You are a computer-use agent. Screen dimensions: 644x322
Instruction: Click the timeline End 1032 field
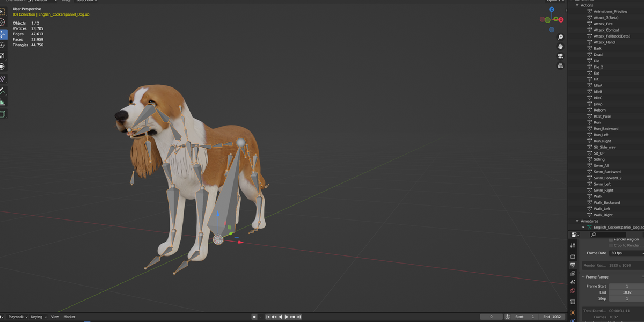coord(552,317)
